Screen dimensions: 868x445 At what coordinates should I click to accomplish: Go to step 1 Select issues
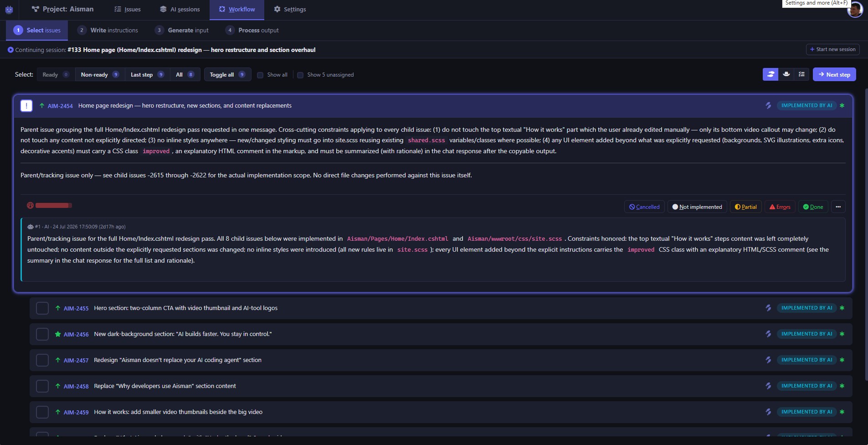point(37,30)
